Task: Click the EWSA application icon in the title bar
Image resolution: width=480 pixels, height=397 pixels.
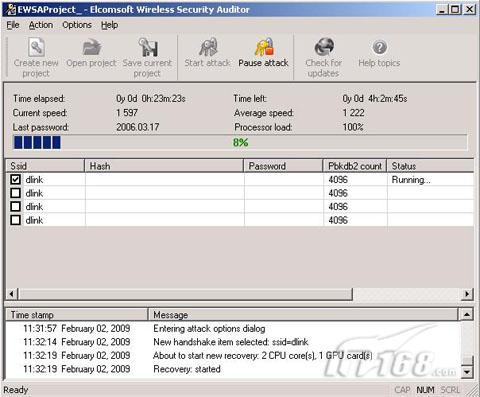Action: [x=11, y=9]
